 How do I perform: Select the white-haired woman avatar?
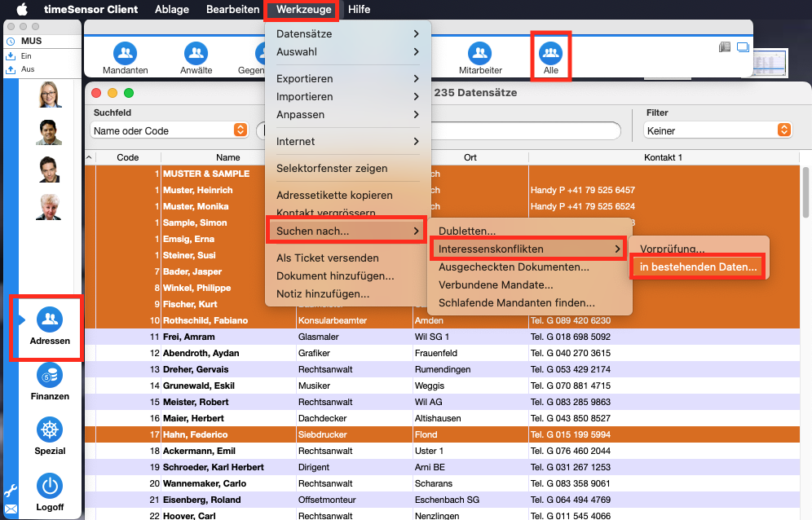click(49, 207)
